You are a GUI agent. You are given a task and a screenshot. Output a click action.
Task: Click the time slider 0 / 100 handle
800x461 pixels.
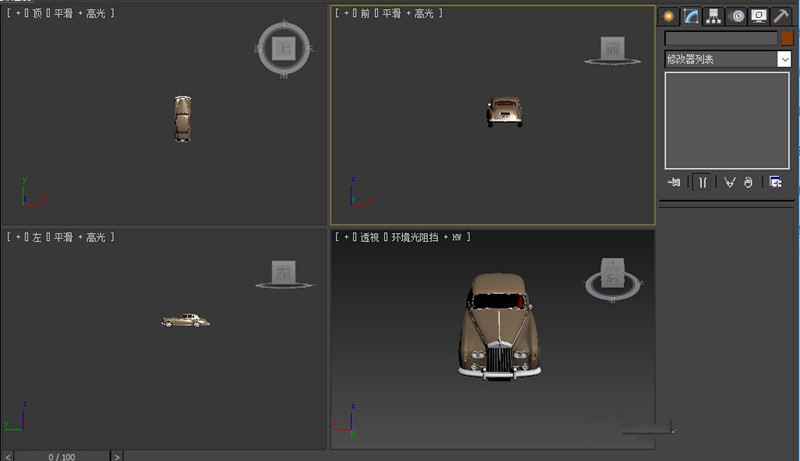pyautogui.click(x=61, y=456)
